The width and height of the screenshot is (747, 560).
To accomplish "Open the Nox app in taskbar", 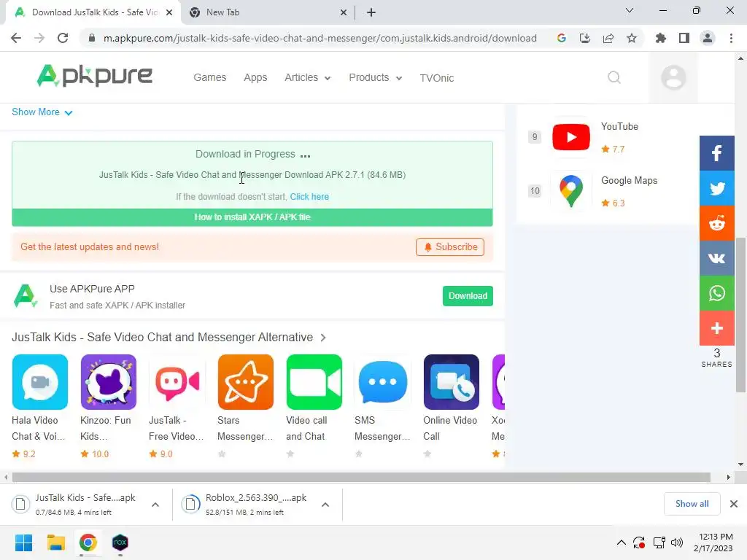I will [120, 542].
